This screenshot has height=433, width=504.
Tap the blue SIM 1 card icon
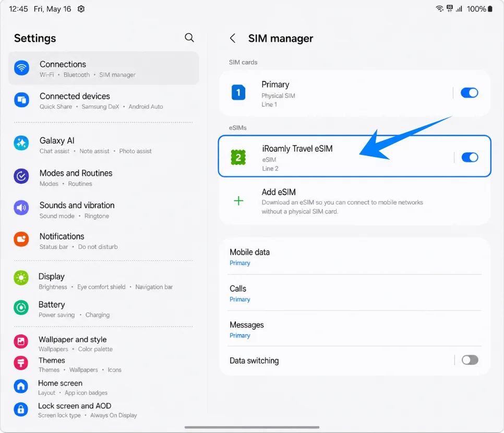pos(238,92)
